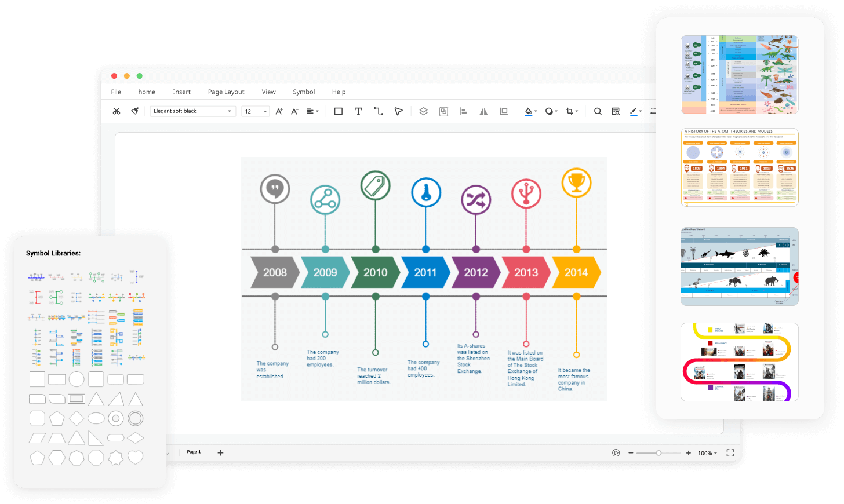Select text 'The company had 400 employees.'
This screenshot has width=844, height=504.
point(423,368)
